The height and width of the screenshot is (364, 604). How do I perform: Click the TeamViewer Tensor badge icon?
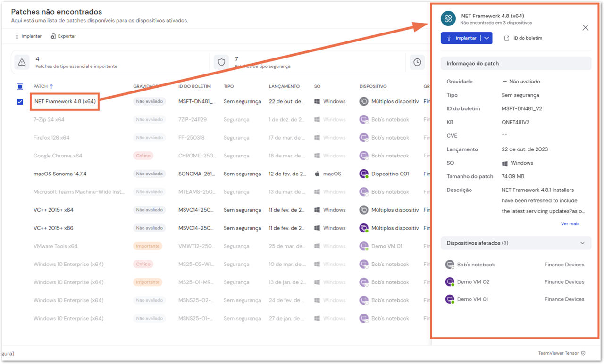coord(583,353)
